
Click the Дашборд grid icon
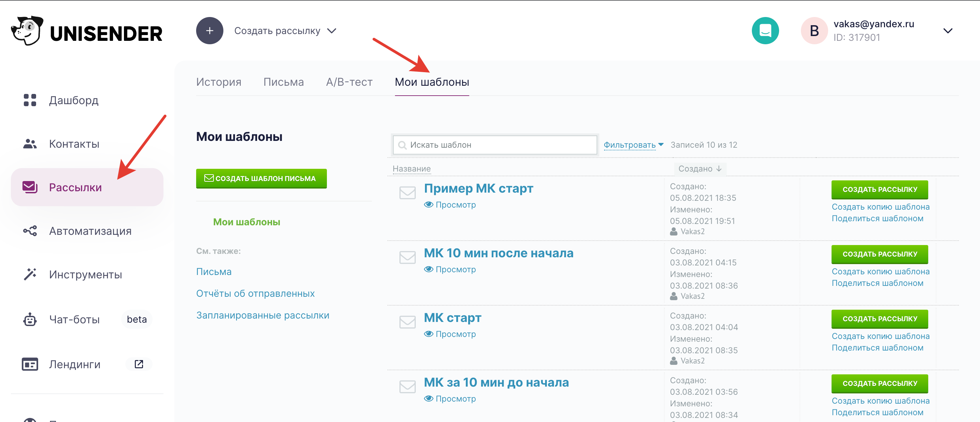30,100
